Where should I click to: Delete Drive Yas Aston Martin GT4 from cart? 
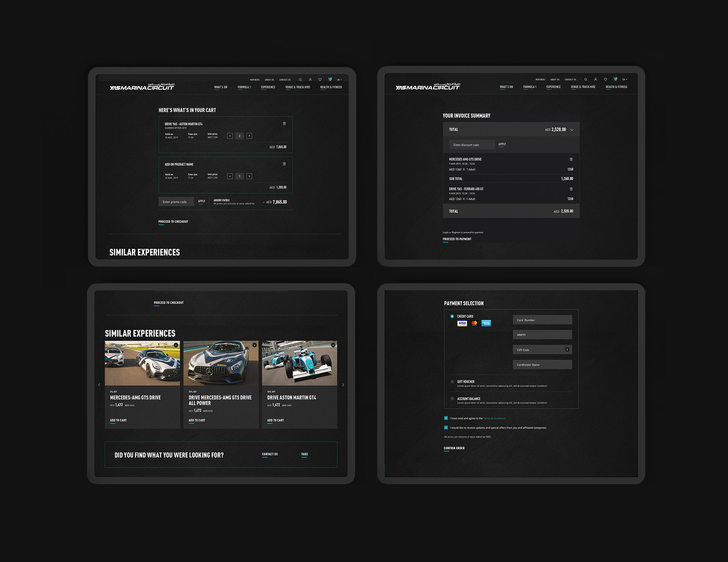click(284, 123)
